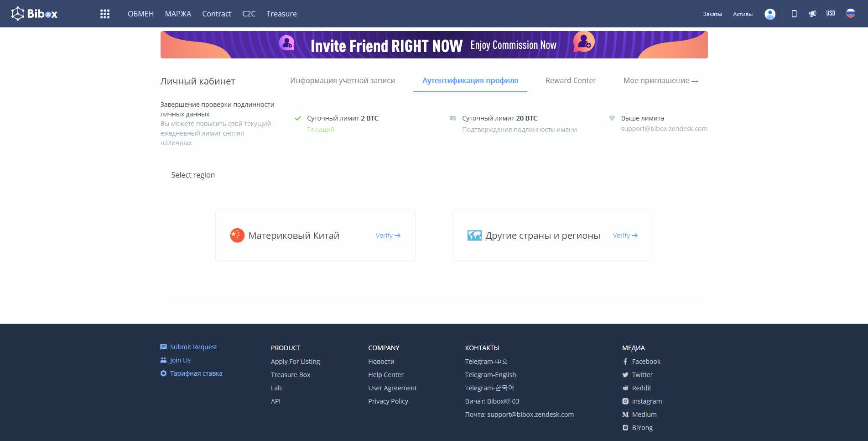The height and width of the screenshot is (441, 868).
Task: Select the Аутентификация профиля tab
Action: click(x=470, y=80)
